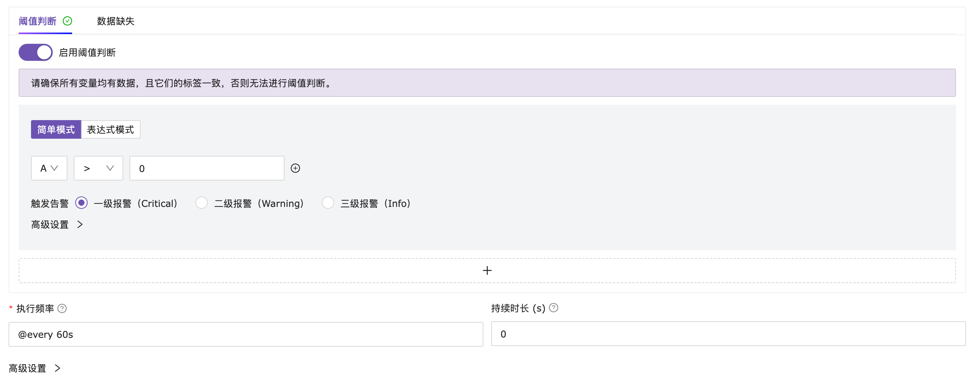Screen dimensions: 980x389
Task: Switch to the 数据缺失 tab
Action: [x=116, y=21]
